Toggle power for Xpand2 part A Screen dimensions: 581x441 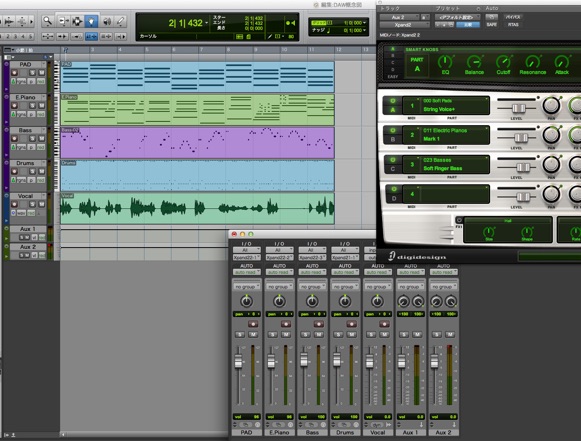(392, 101)
